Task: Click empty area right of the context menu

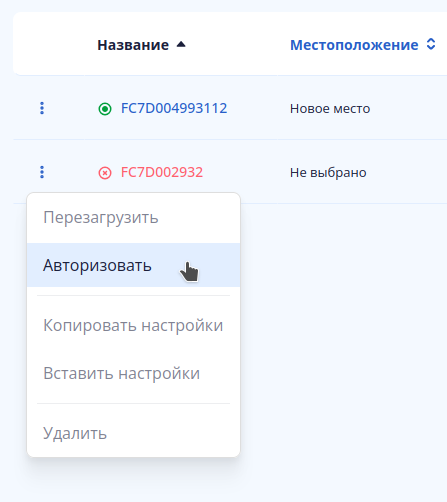Action: (x=343, y=333)
